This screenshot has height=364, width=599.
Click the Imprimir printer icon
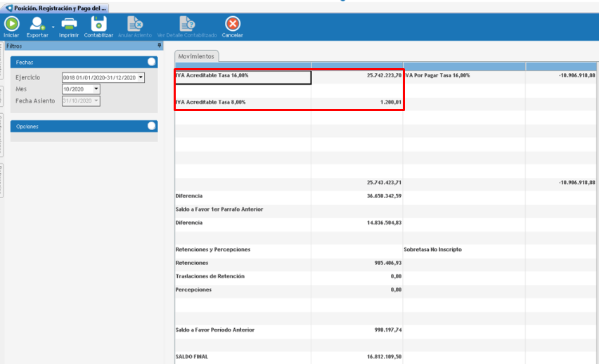[69, 24]
